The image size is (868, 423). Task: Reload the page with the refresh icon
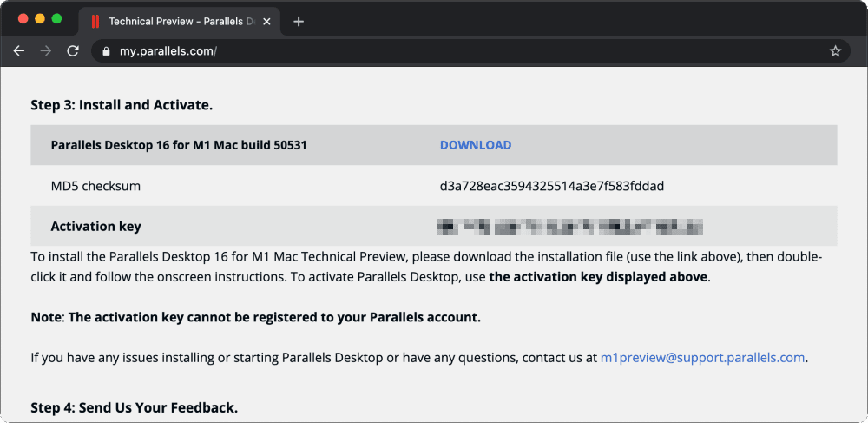[x=73, y=51]
